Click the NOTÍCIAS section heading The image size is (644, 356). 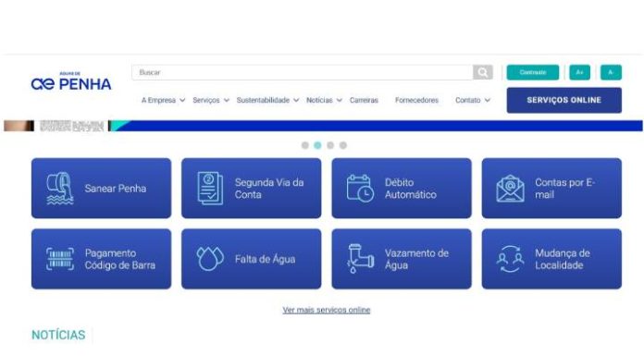pos(58,335)
